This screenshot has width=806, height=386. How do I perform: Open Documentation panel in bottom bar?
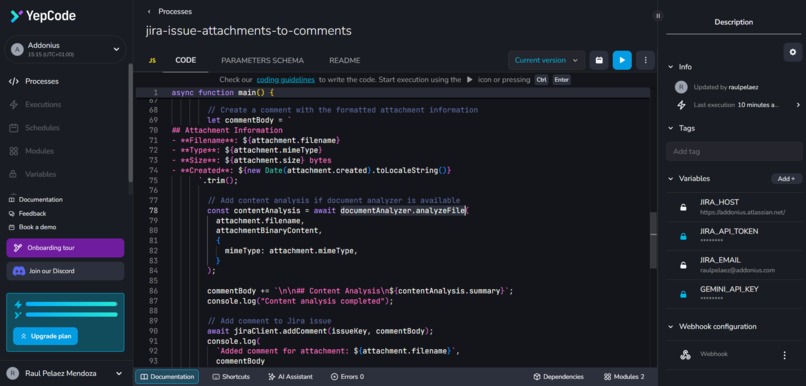tap(167, 377)
